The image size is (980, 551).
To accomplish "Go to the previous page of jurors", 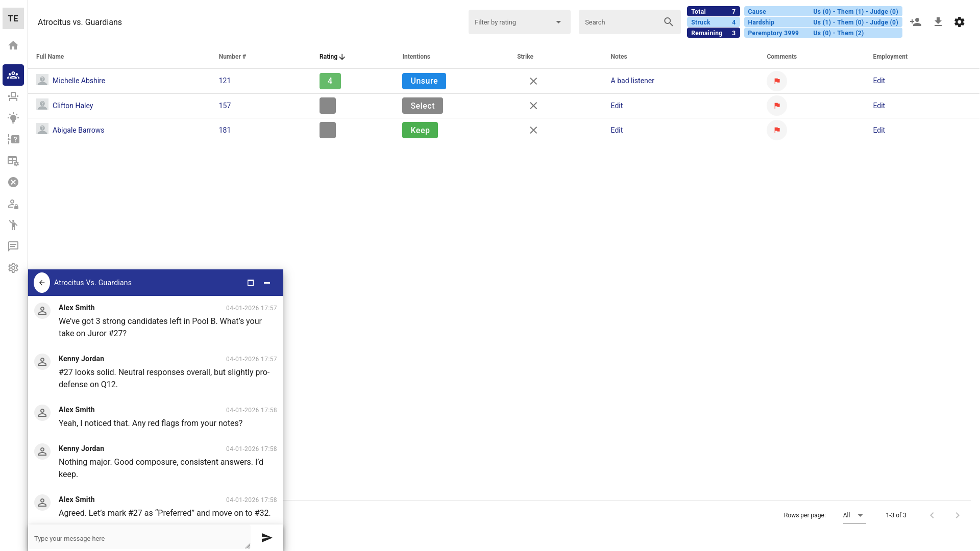I will [x=932, y=515].
